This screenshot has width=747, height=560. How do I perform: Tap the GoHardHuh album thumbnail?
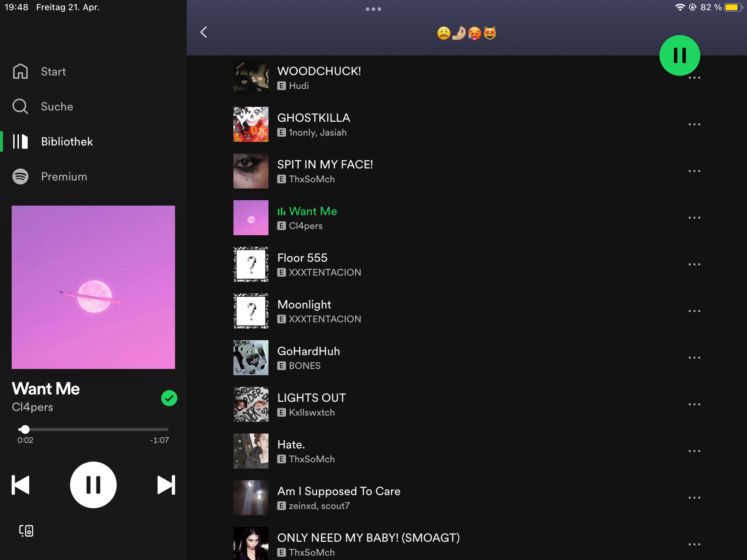(x=251, y=358)
